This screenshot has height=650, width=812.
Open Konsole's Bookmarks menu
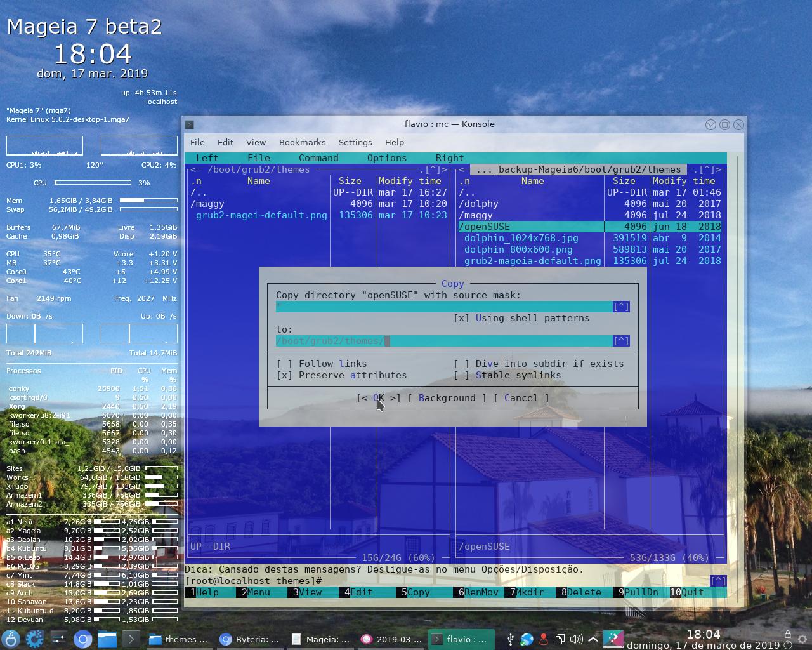click(303, 142)
